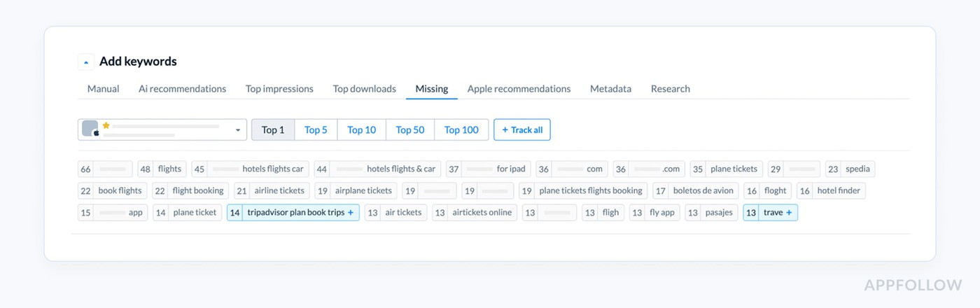Collapse the Add keywords section
Screen dimensions: 980x308
pos(85,62)
